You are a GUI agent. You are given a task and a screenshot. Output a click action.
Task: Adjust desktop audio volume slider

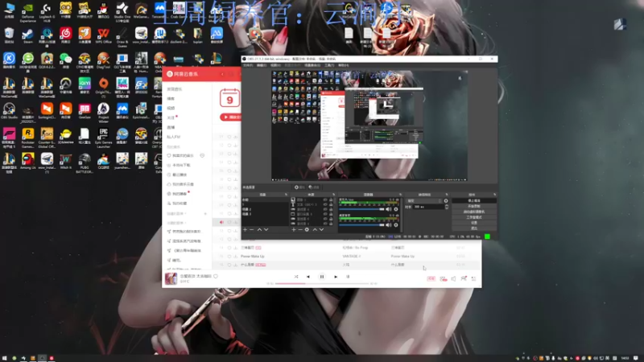click(361, 225)
